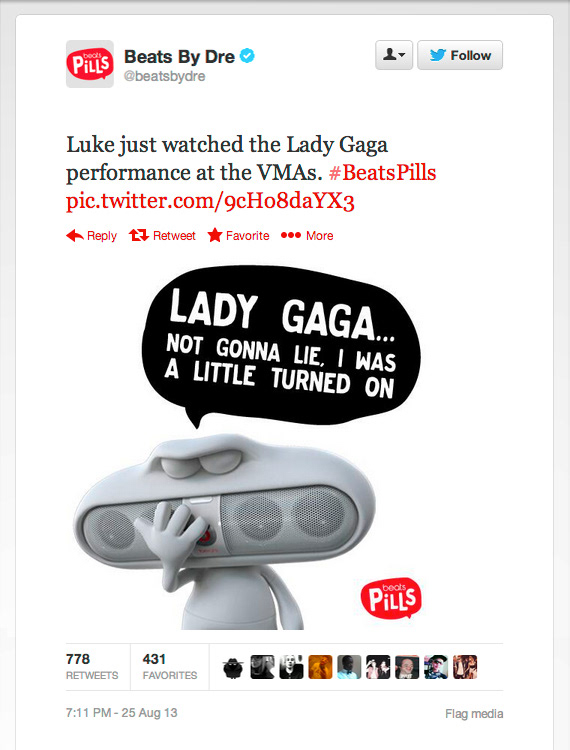View the 431 favorites list
The width and height of the screenshot is (570, 750).
(170, 667)
